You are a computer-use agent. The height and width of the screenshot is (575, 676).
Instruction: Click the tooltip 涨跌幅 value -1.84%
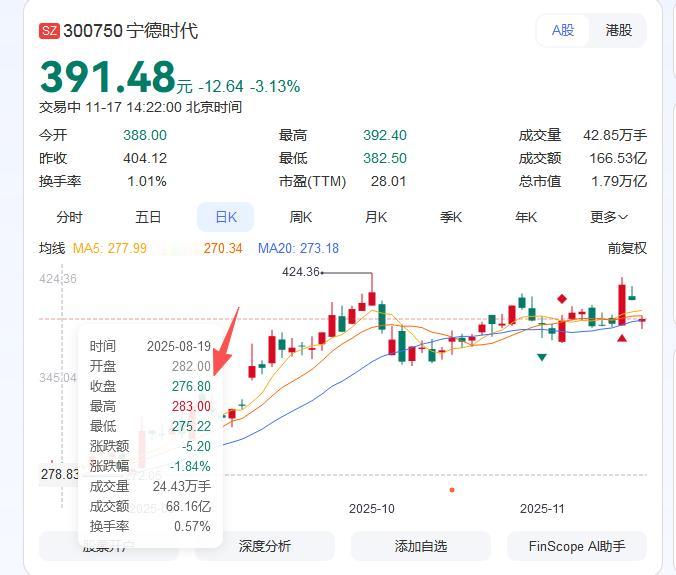pos(190,466)
